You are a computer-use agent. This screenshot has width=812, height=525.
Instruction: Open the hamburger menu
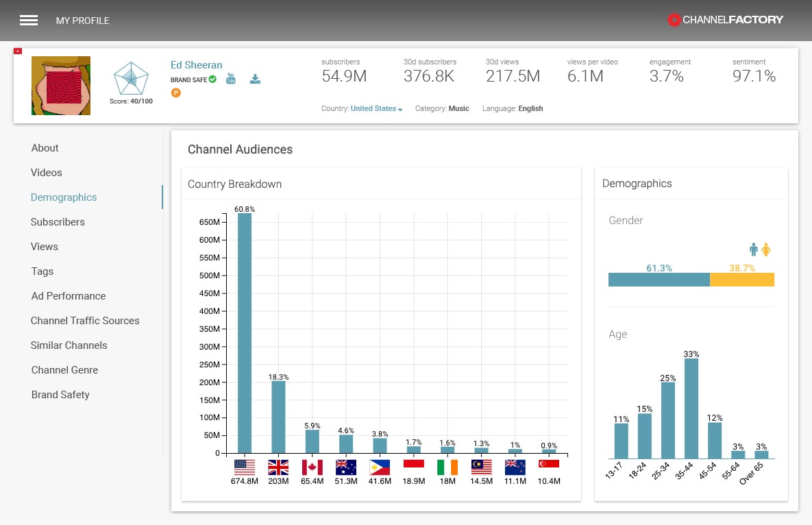(29, 21)
